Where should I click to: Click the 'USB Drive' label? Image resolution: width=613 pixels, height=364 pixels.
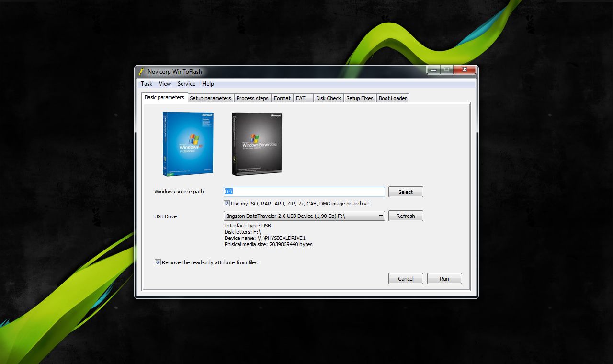[x=166, y=216]
